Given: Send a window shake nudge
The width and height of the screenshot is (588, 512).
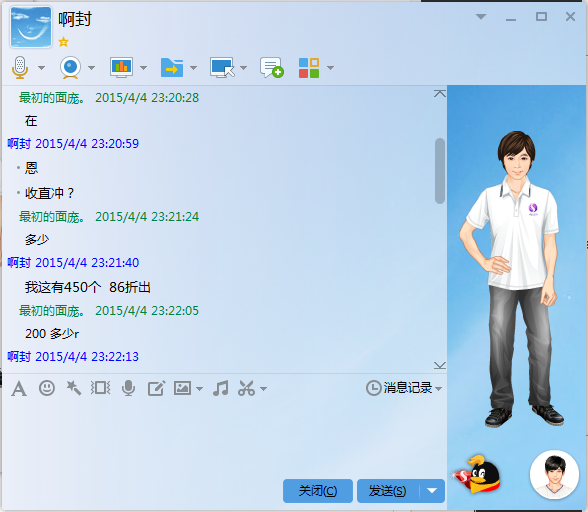Looking at the screenshot, I should tap(100, 388).
